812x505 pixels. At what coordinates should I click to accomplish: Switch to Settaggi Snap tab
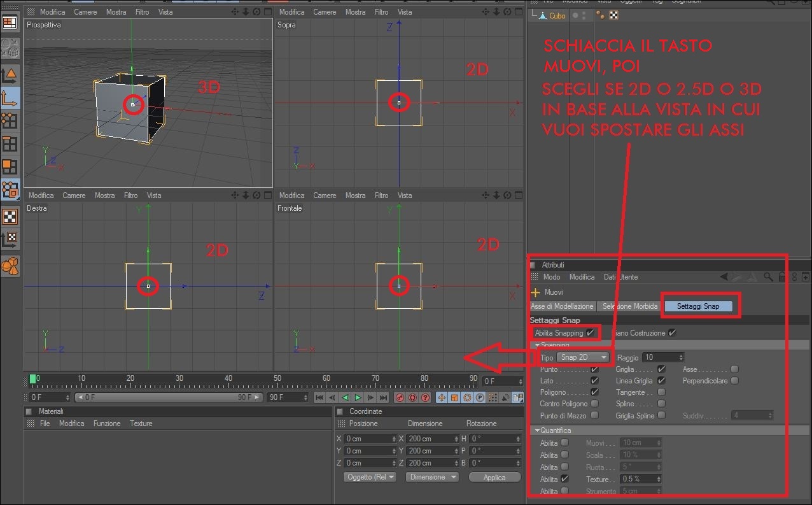(x=698, y=306)
